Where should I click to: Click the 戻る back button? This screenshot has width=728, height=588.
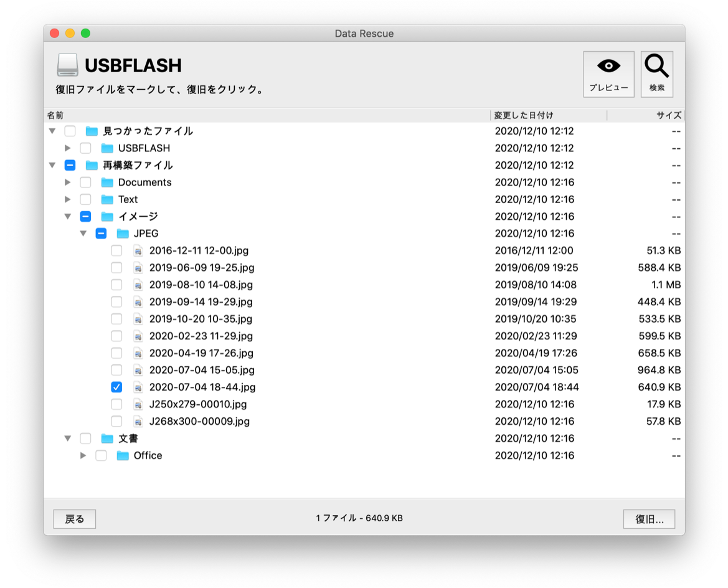coord(74,519)
